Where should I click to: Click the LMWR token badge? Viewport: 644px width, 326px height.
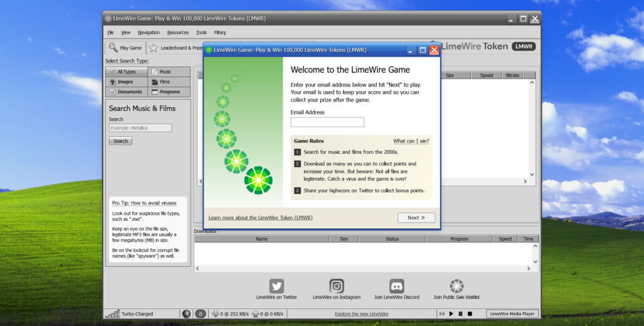click(524, 46)
